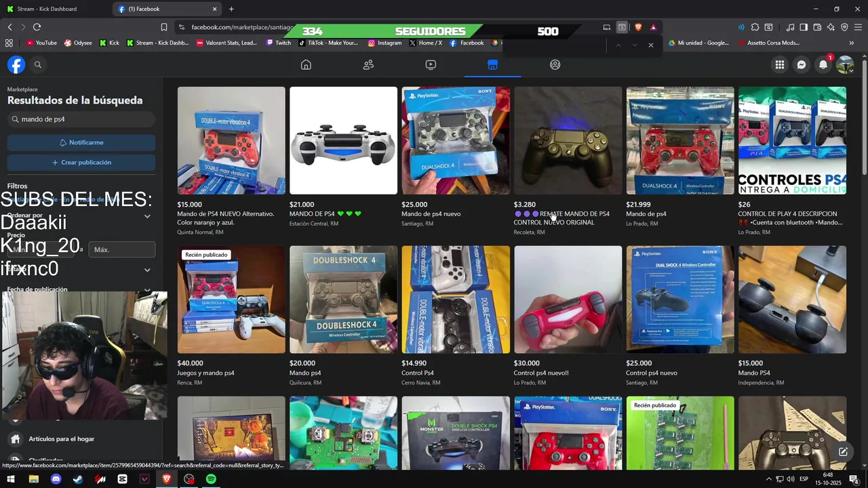868x488 pixels.
Task: Click the Brave Rewards triangle icon
Action: click(x=653, y=27)
